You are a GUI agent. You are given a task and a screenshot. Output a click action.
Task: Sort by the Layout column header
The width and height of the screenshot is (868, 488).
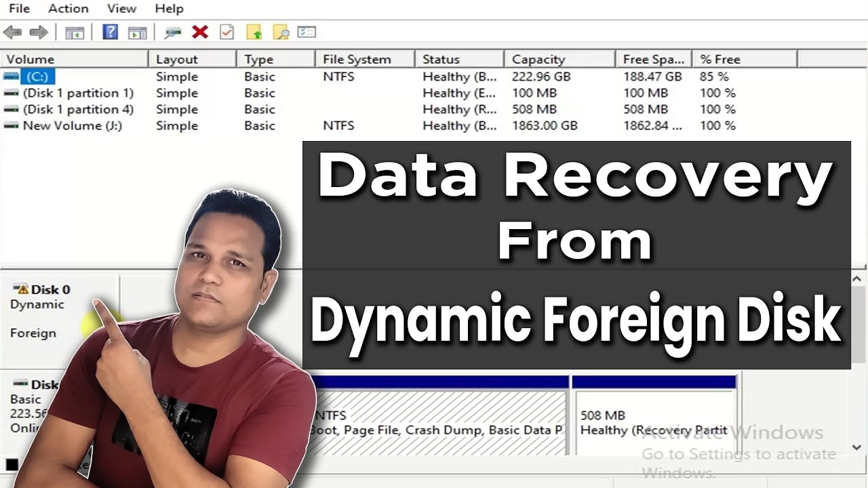193,59
